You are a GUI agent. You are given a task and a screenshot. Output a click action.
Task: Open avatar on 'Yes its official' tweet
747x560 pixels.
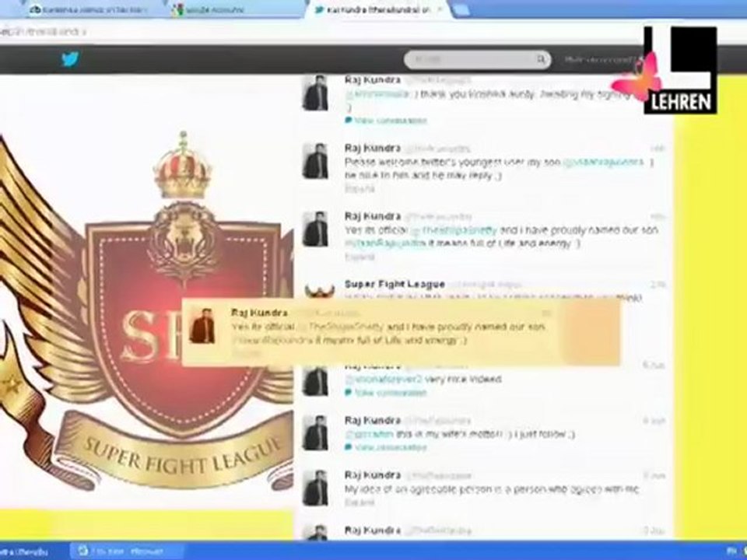pyautogui.click(x=315, y=229)
